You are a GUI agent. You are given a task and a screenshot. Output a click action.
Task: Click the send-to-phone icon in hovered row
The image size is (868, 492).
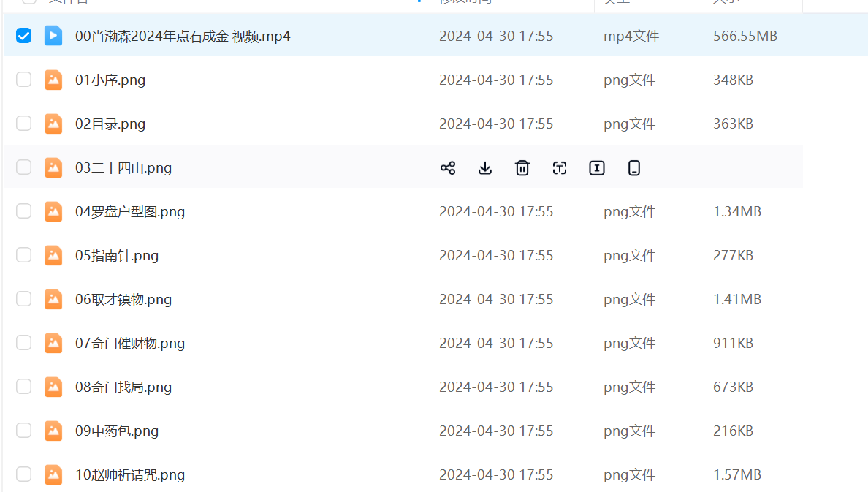click(x=634, y=168)
